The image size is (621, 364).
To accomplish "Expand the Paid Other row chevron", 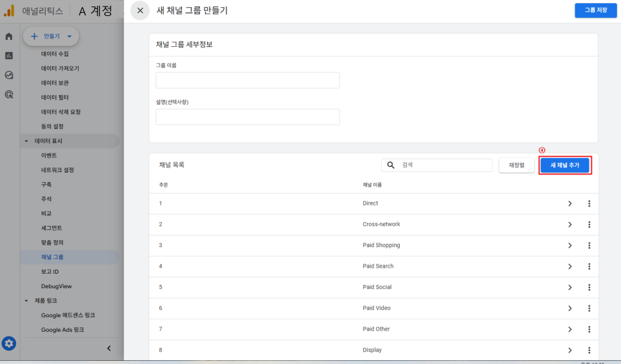I will tap(570, 329).
